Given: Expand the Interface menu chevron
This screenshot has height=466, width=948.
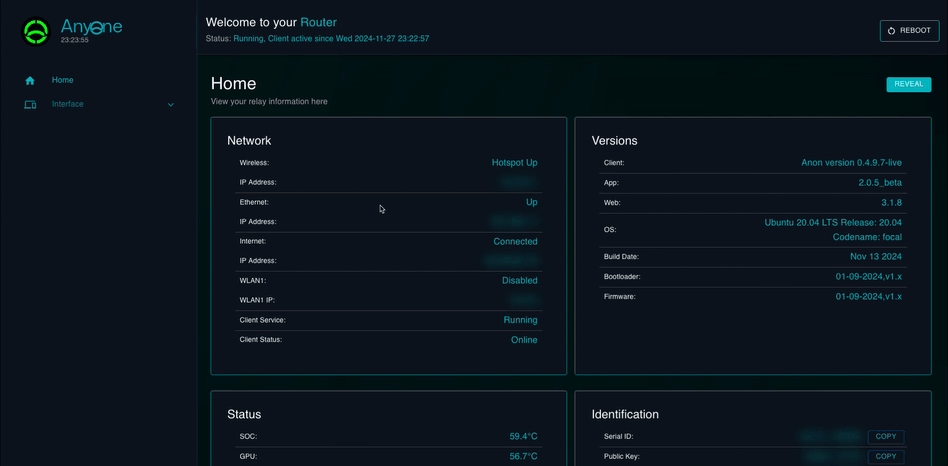Looking at the screenshot, I should (171, 105).
